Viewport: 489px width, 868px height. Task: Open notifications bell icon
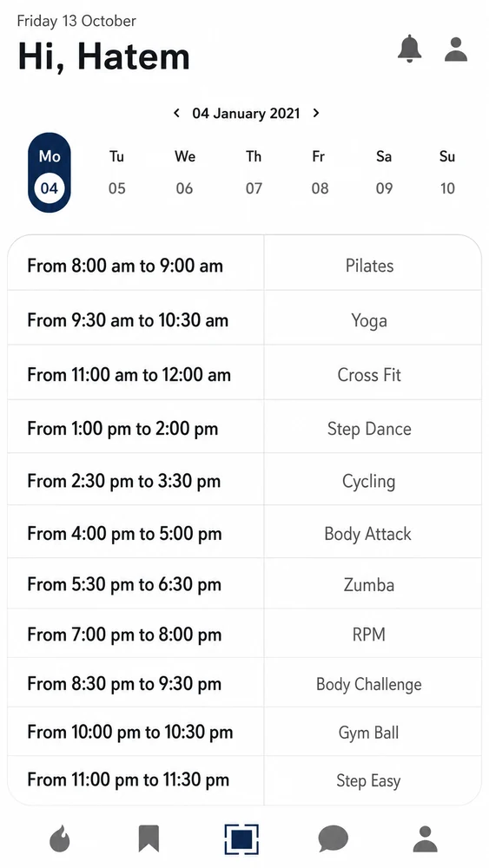click(409, 49)
